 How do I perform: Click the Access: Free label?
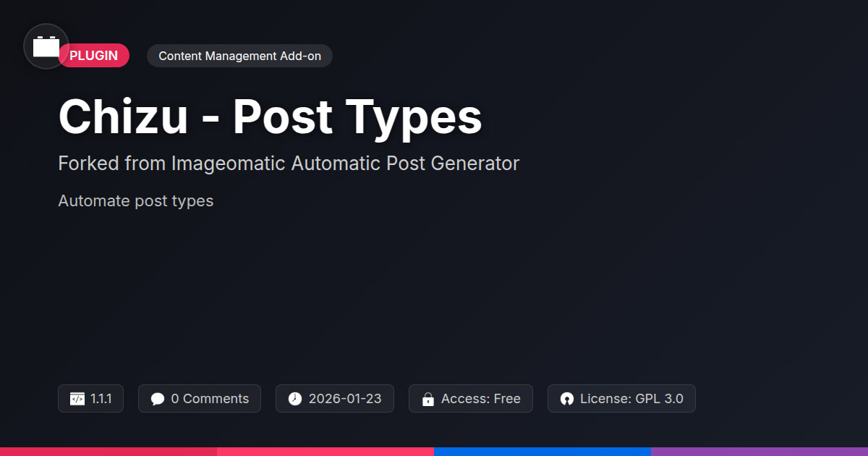coord(480,399)
